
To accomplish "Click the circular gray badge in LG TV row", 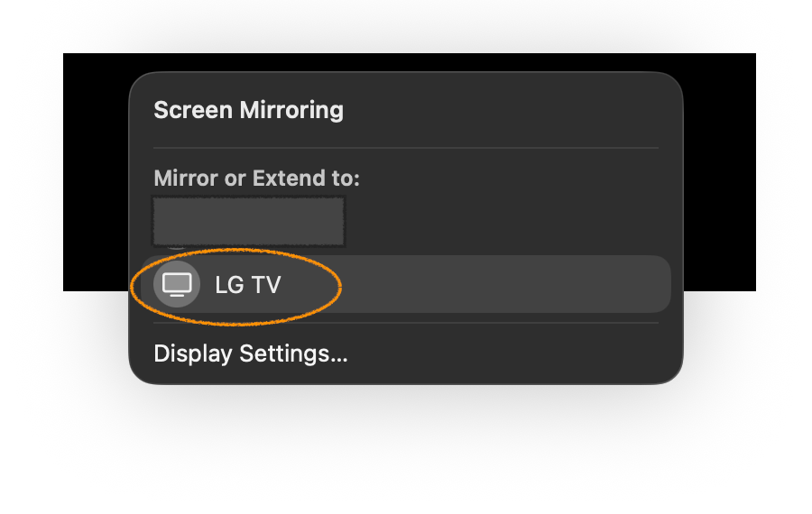I will [177, 285].
